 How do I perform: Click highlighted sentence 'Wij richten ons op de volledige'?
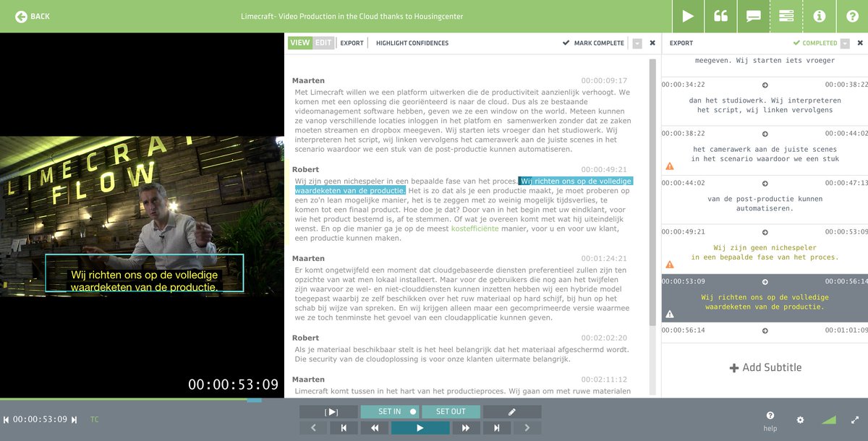(x=576, y=181)
